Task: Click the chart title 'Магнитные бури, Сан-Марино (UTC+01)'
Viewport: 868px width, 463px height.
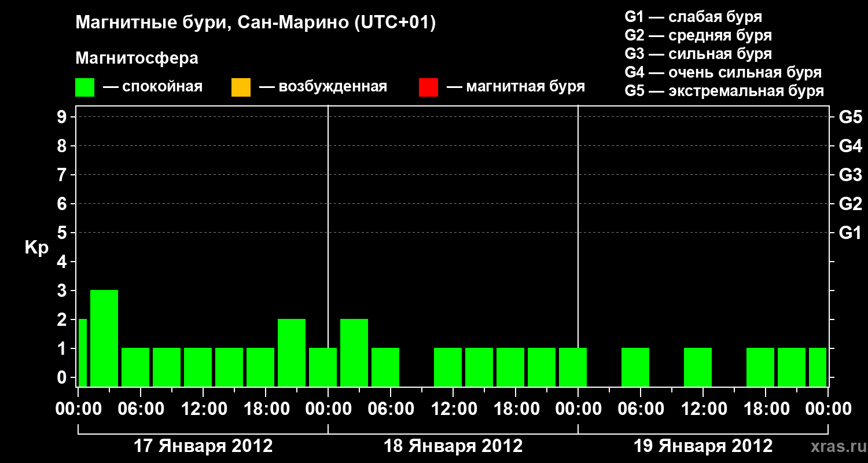Action: coord(256,23)
